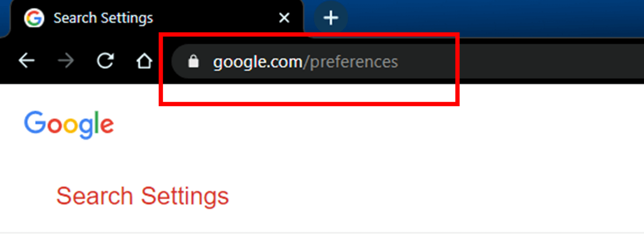
Task: View site information via the padlock icon
Action: (x=193, y=61)
